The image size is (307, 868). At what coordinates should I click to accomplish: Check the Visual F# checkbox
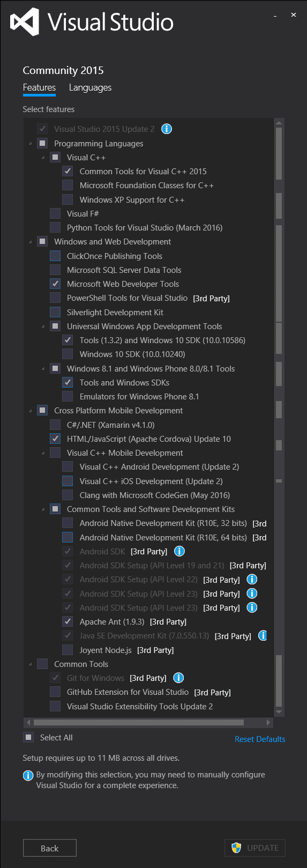(x=55, y=213)
